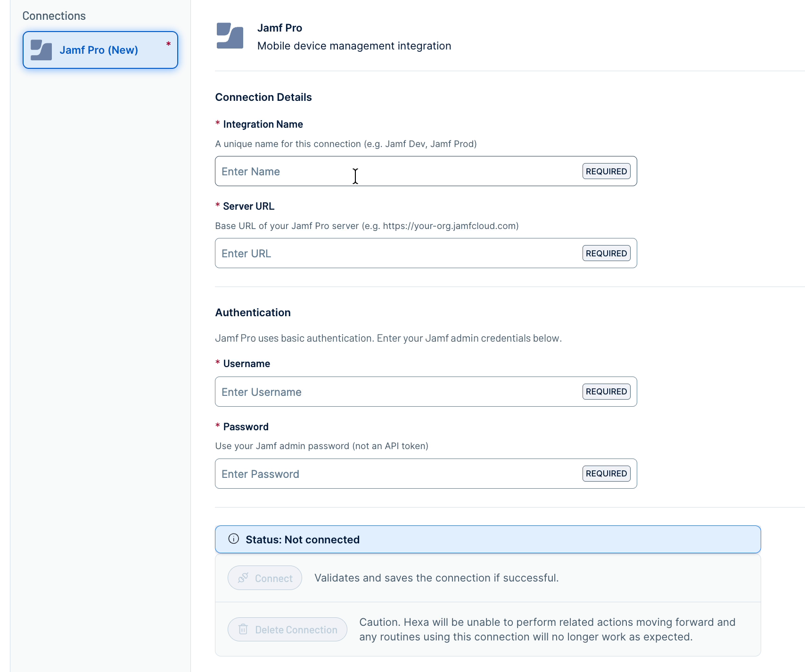Click the red asterisk on the Jamf Pro (New) item
Image resolution: width=805 pixels, height=672 pixels.
point(168,44)
